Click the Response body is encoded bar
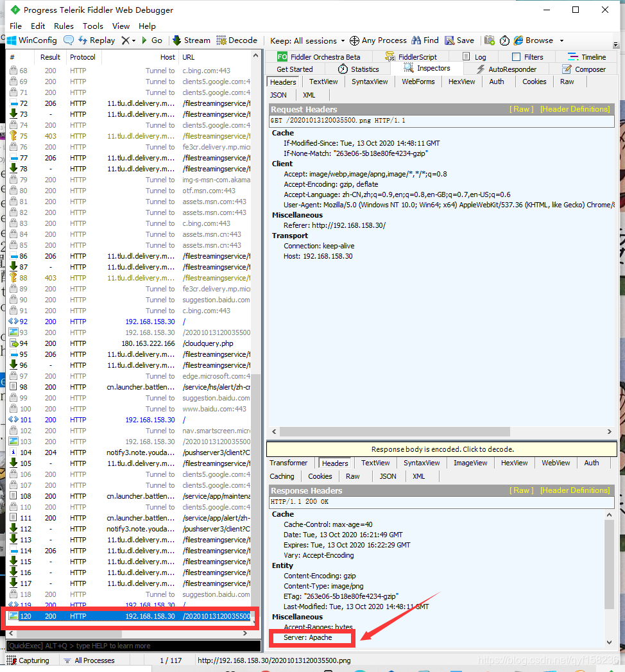 (x=441, y=449)
